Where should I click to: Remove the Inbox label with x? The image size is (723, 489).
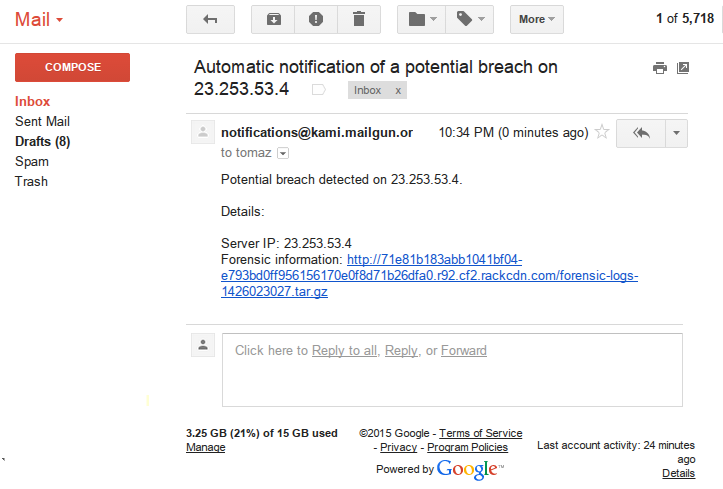(x=398, y=90)
